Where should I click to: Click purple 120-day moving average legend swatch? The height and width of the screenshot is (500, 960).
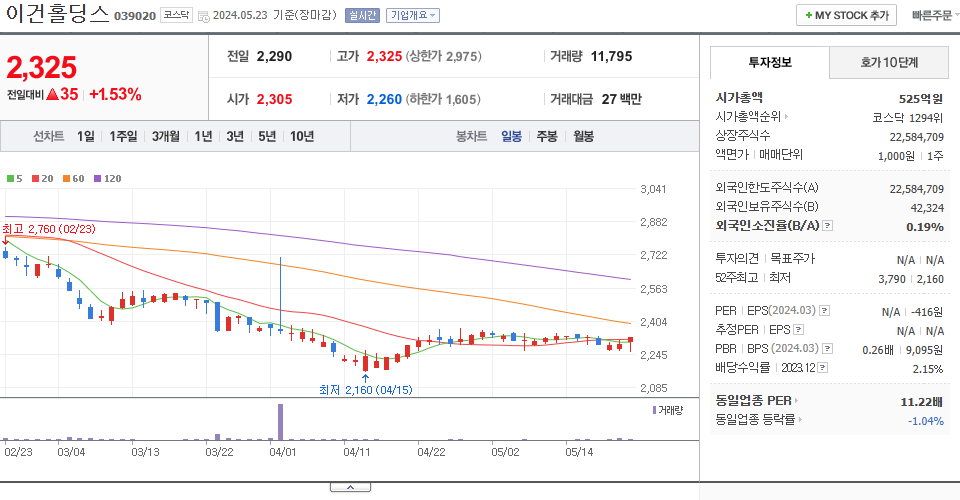(x=97, y=179)
